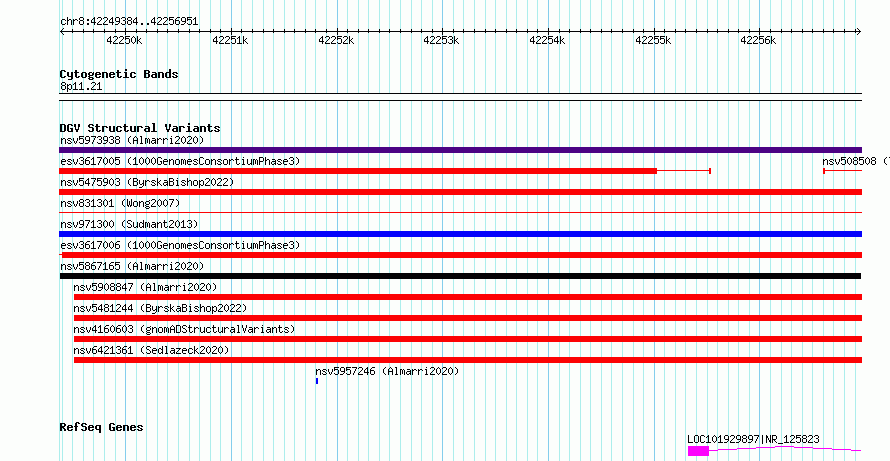890x461 pixels.
Task: Click the nsv4160603 (gnomADStructuralVariants) label
Action: point(184,329)
